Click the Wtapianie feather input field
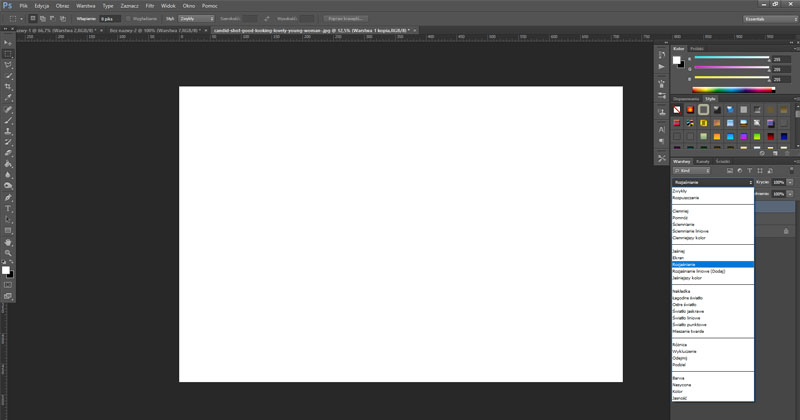800x420 pixels. [107, 19]
